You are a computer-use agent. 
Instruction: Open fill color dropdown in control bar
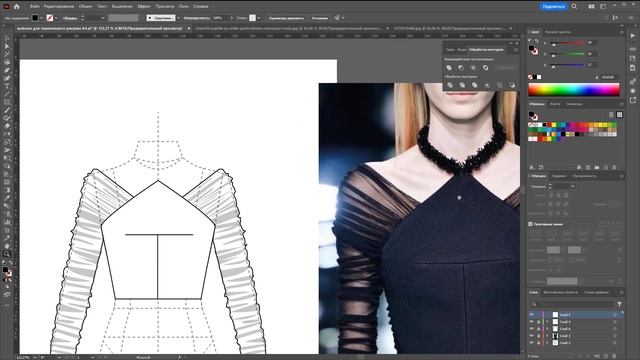[42, 18]
